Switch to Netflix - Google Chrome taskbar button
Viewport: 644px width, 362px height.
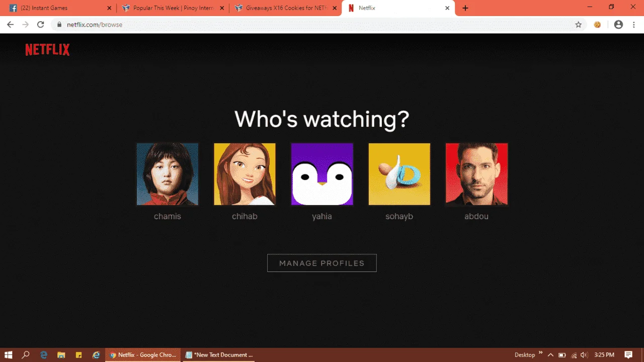pos(143,355)
